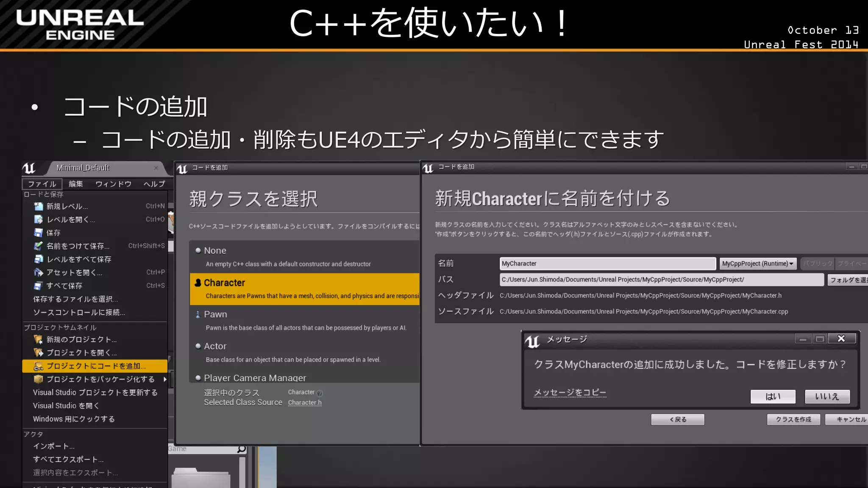Choose Import (インポート) menu item
This screenshot has width=868, height=488.
pyautogui.click(x=95, y=446)
